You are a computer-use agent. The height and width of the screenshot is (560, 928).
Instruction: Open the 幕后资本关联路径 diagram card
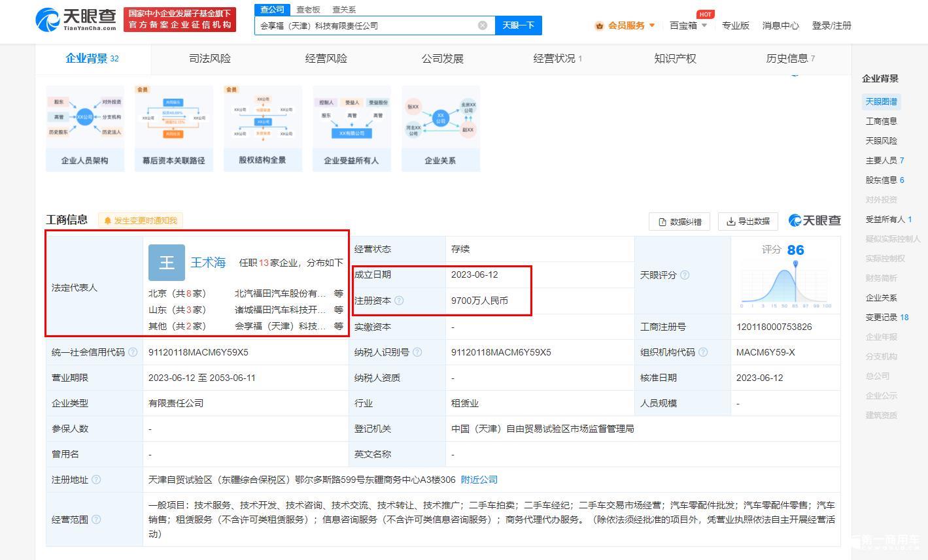[174, 128]
